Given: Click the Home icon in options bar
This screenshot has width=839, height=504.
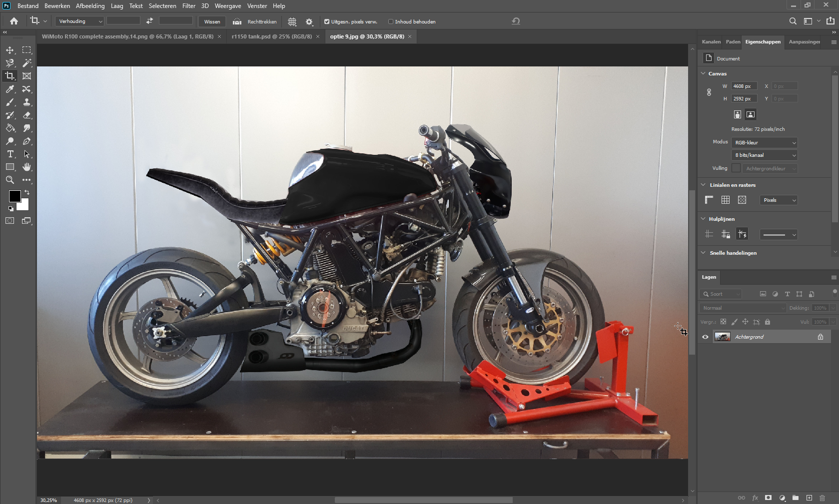Looking at the screenshot, I should pyautogui.click(x=14, y=21).
